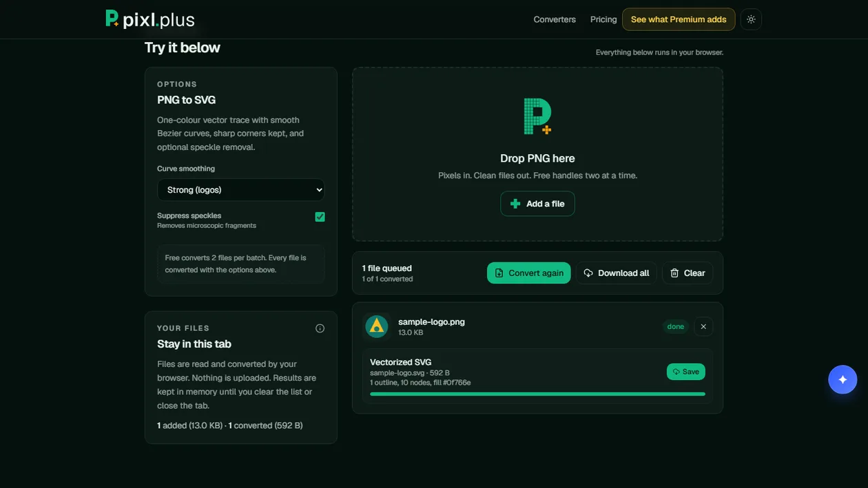Clear the file queue
This screenshot has height=488, width=868.
pyautogui.click(x=688, y=273)
